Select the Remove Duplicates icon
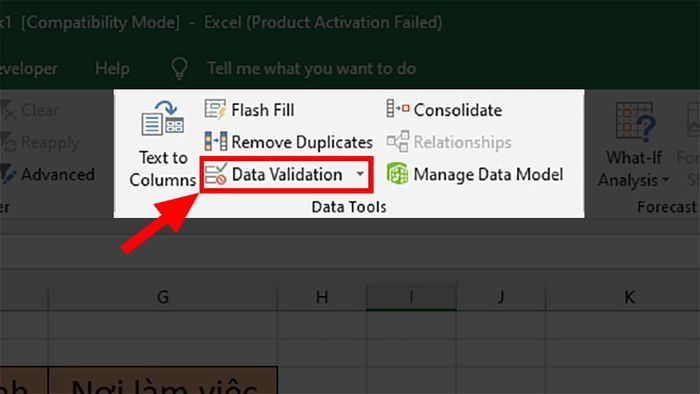 coord(216,141)
